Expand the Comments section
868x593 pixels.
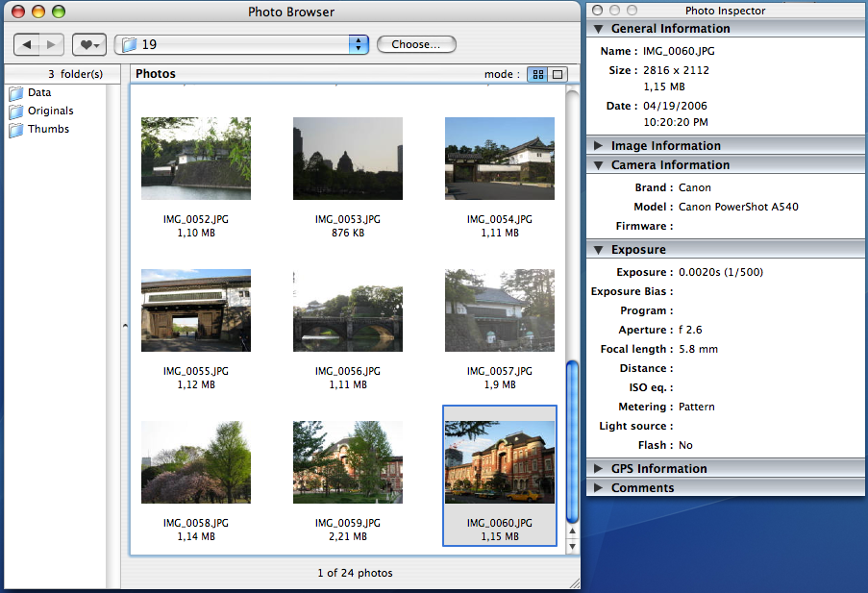599,488
